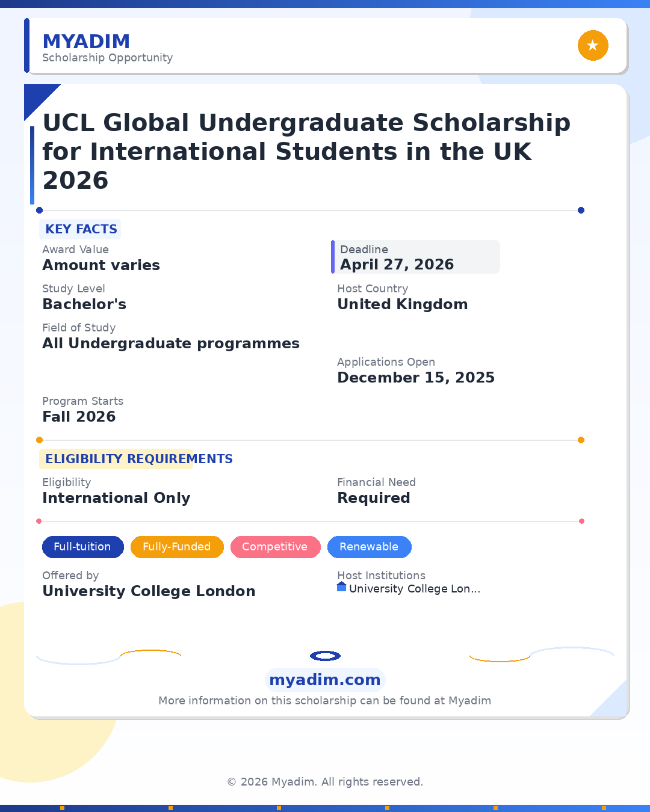Click the blue oval ornament above myadim.com
Screen dimensions: 650x812
pyautogui.click(x=325, y=656)
